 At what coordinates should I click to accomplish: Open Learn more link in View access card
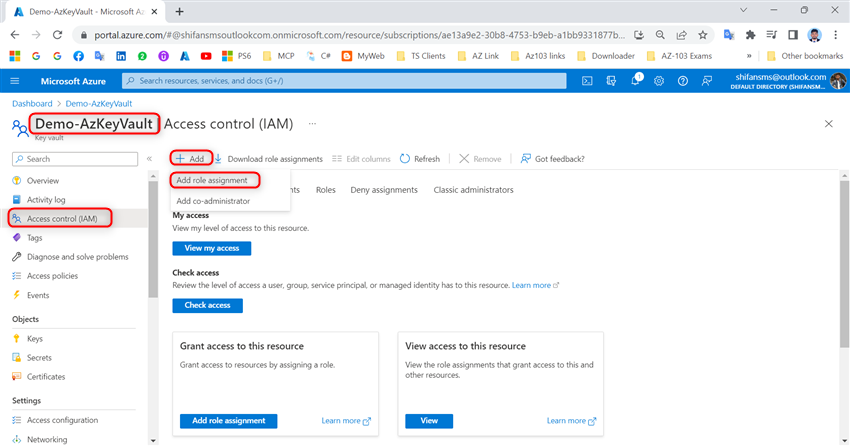click(571, 421)
